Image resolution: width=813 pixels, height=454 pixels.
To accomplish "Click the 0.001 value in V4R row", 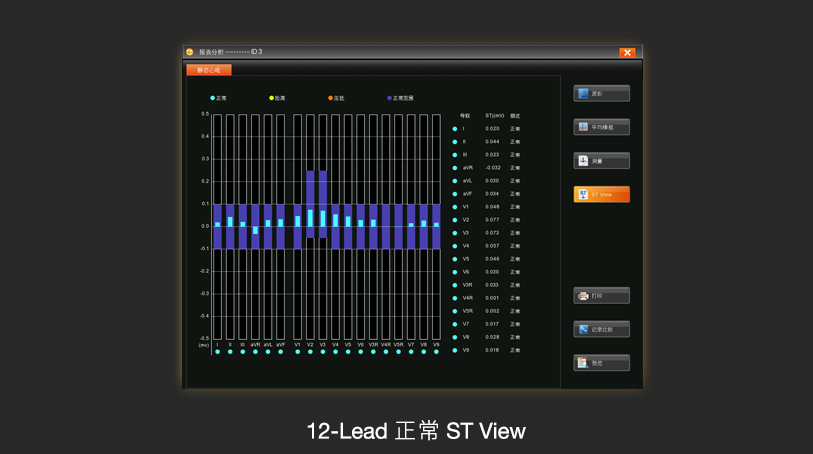I will tap(492, 298).
